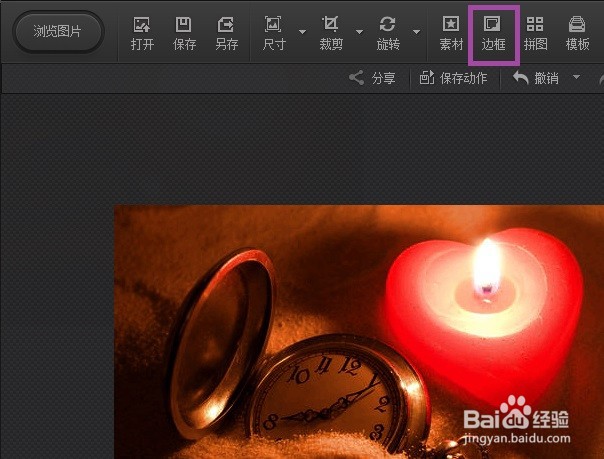Undo with the 撤销 button
Image resolution: width=604 pixels, height=459 pixels.
(x=536, y=78)
